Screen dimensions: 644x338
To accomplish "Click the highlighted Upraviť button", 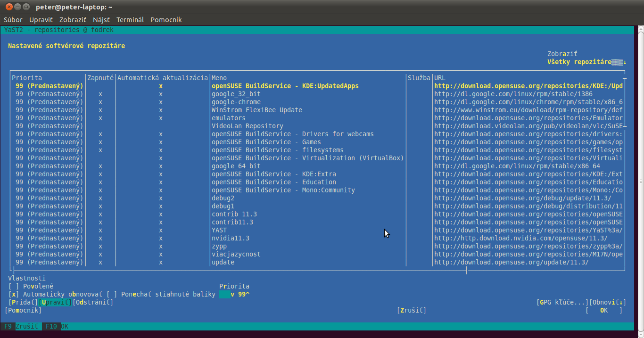I will [x=56, y=302].
